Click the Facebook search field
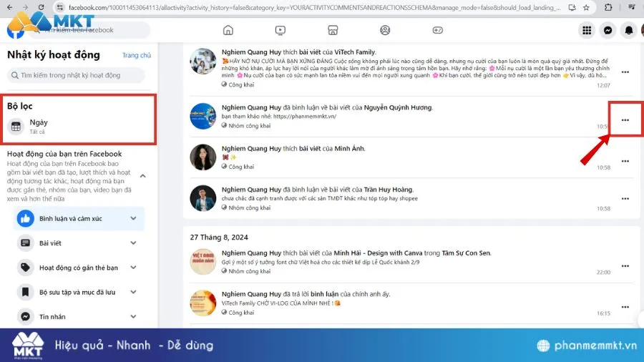This screenshot has width=644, height=362. (x=88, y=30)
